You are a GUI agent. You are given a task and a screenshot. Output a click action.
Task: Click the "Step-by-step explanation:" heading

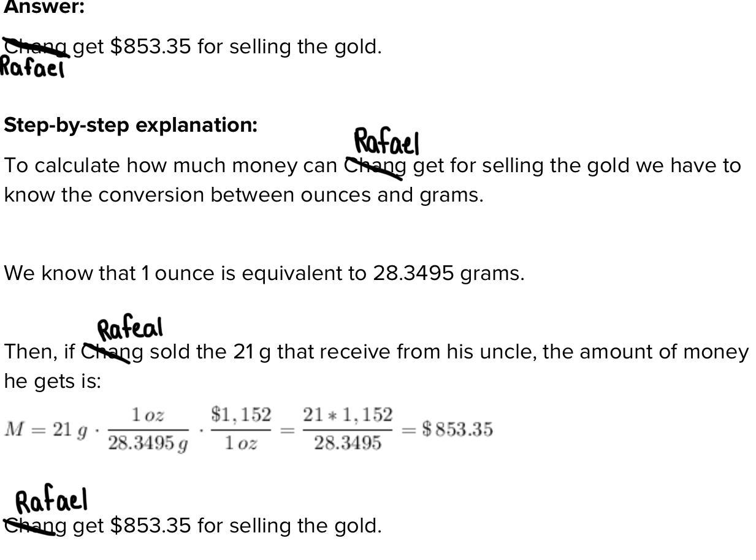131,125
